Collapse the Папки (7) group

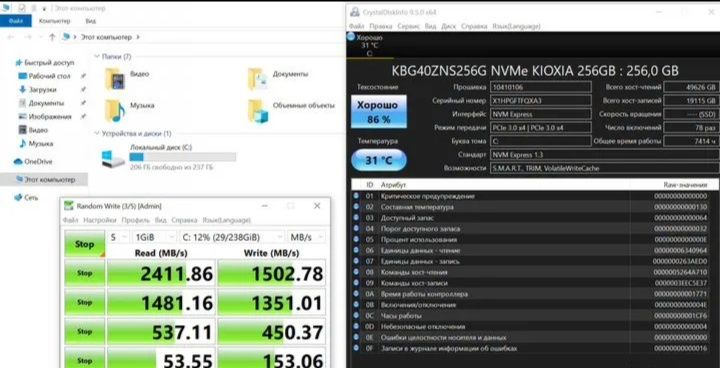pyautogui.click(x=97, y=57)
